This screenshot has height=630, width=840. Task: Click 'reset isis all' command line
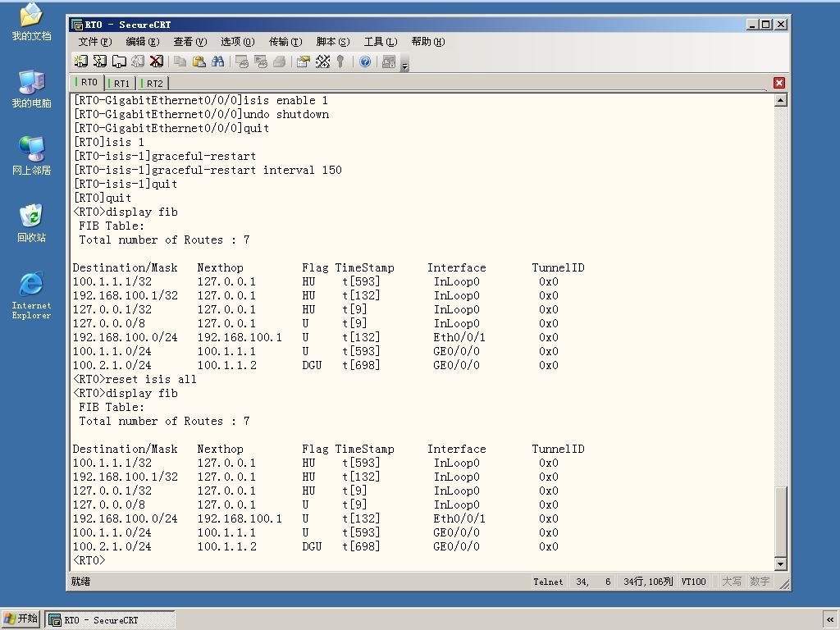(135, 379)
